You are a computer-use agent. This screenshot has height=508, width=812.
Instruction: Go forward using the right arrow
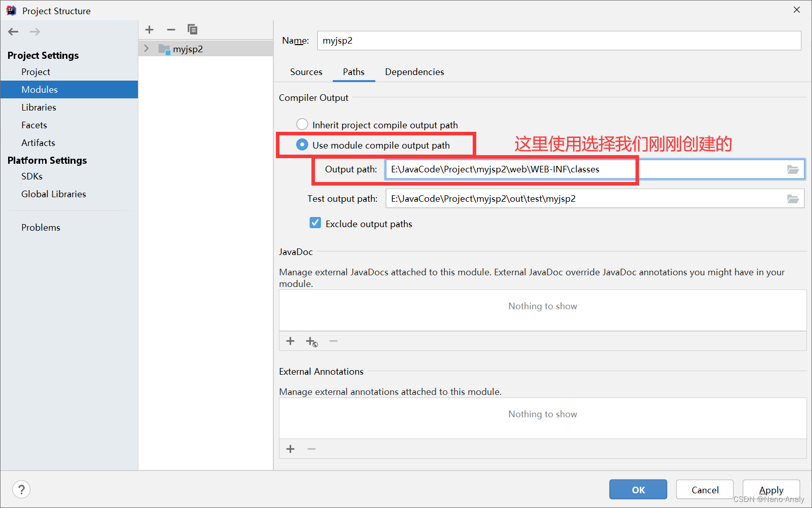point(35,32)
